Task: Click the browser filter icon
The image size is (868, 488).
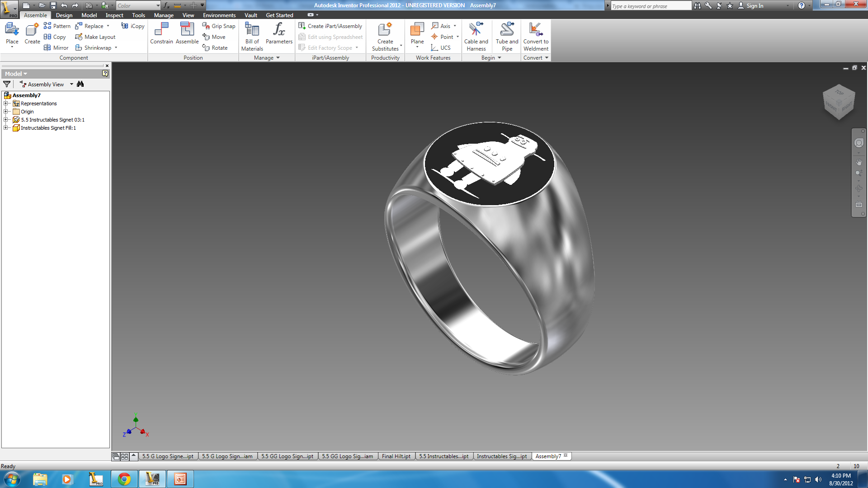Action: coord(7,84)
